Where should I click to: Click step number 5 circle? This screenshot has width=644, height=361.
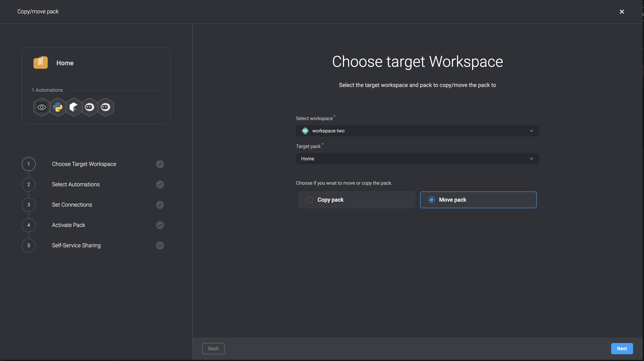[x=29, y=245]
